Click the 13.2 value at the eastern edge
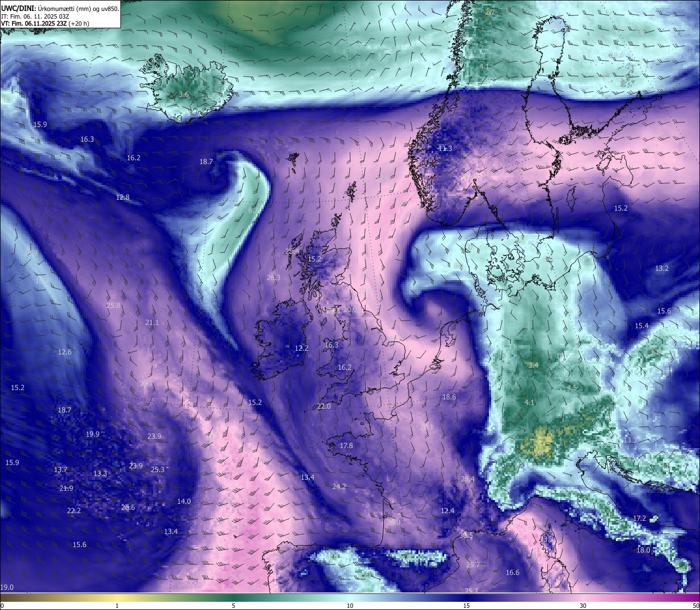700x610 pixels. pyautogui.click(x=662, y=269)
